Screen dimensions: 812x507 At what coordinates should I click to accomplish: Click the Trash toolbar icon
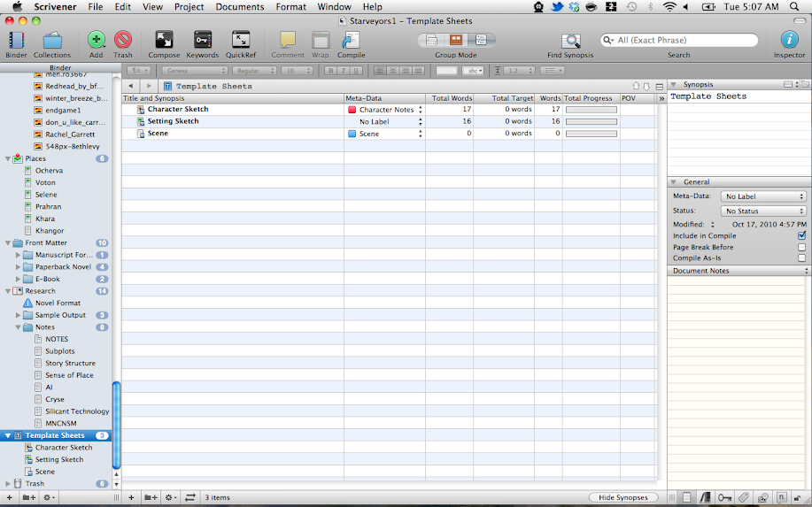point(123,40)
